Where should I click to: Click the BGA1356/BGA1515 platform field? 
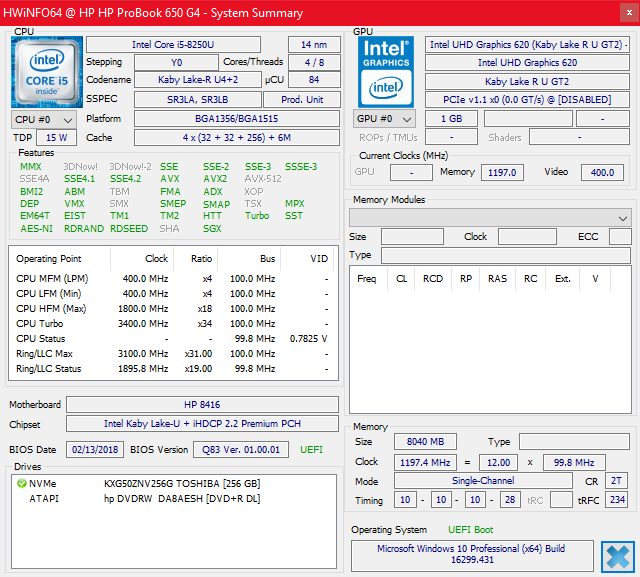point(237,119)
